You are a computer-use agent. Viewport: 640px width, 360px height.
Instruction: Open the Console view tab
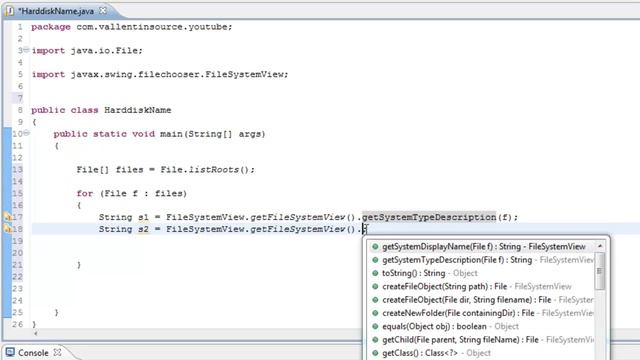33,353
